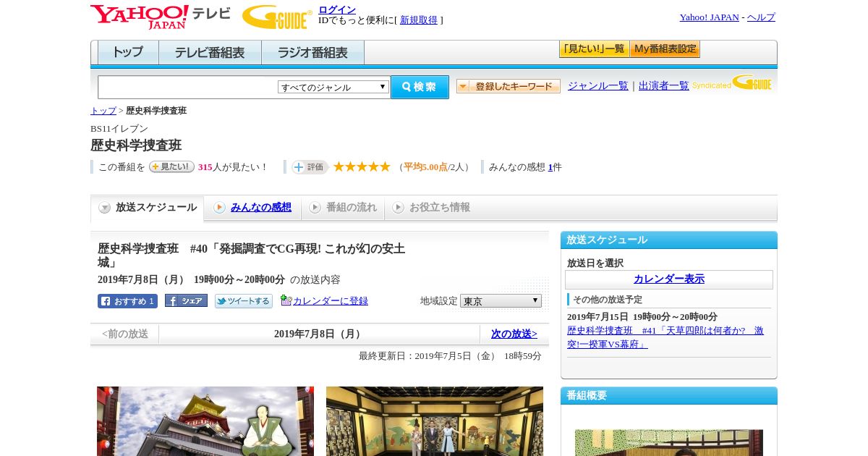The width and height of the screenshot is (868, 456).
Task: Click the Facebook シェア button
Action: point(186,300)
